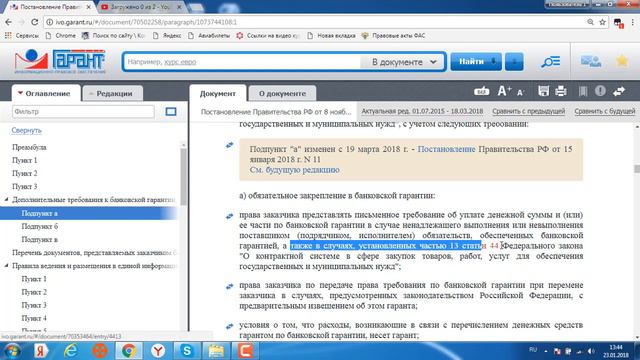Collapse 'Правила ведения и размещения' tree node
Viewport: 640px width, 360px height.
tap(6, 266)
